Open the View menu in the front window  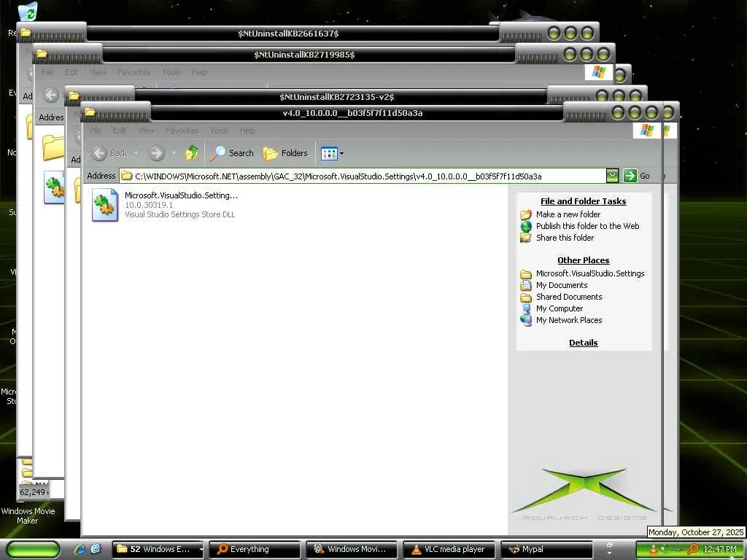(x=146, y=131)
